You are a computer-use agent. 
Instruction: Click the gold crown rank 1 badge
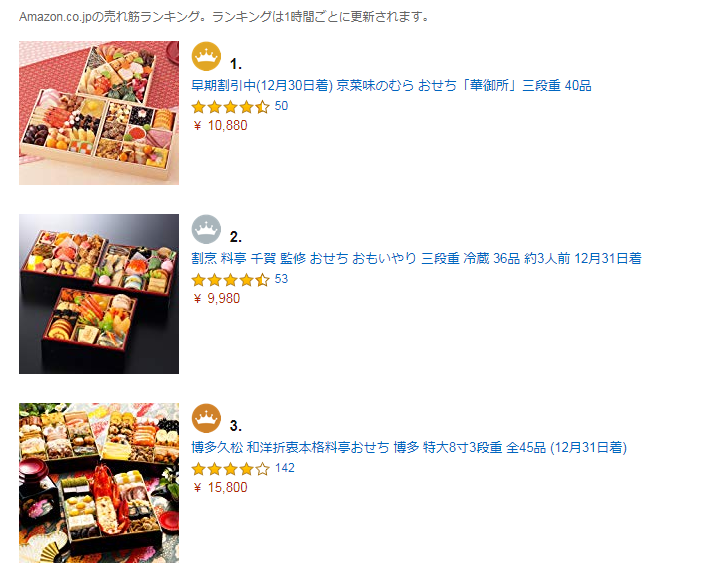pos(206,56)
